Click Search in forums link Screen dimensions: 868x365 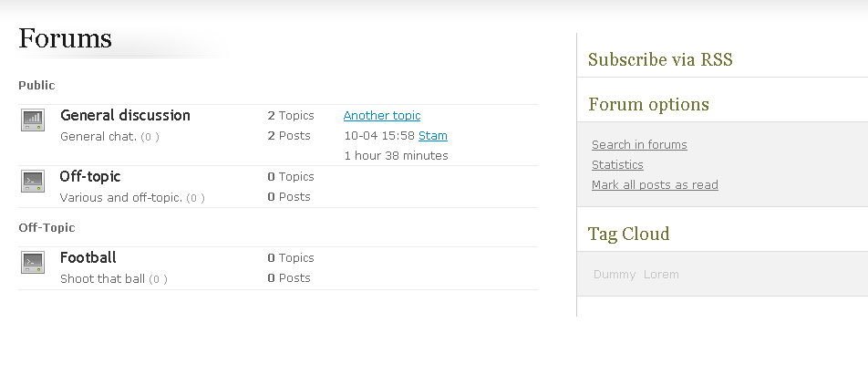coord(639,145)
